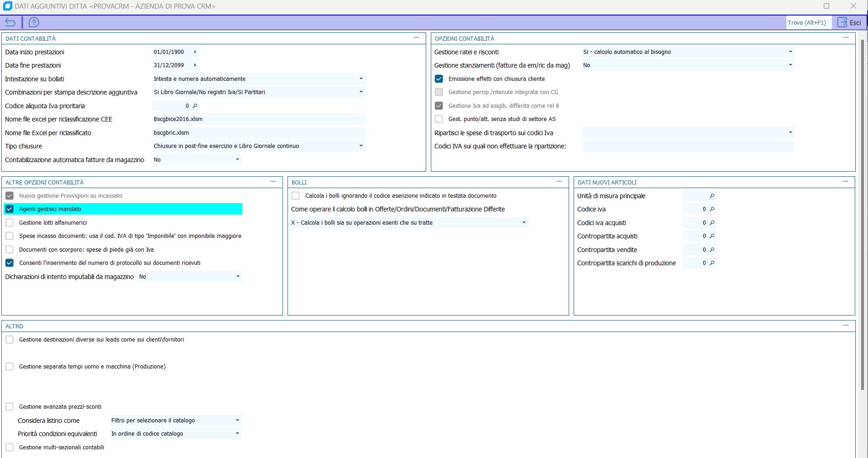This screenshot has width=868, height=458.
Task: Click the Esci button
Action: click(849, 22)
